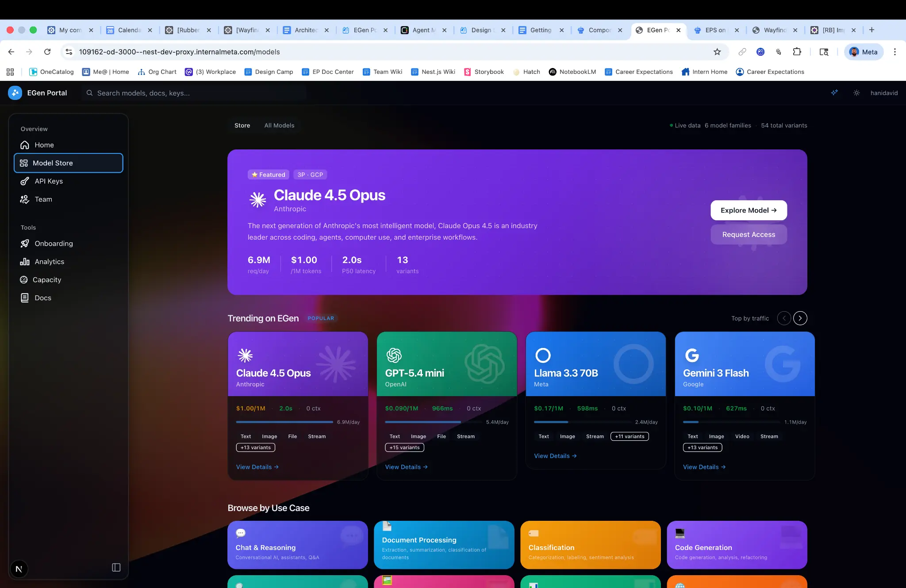Open Document Processing use case
The image size is (906, 588).
pyautogui.click(x=444, y=545)
